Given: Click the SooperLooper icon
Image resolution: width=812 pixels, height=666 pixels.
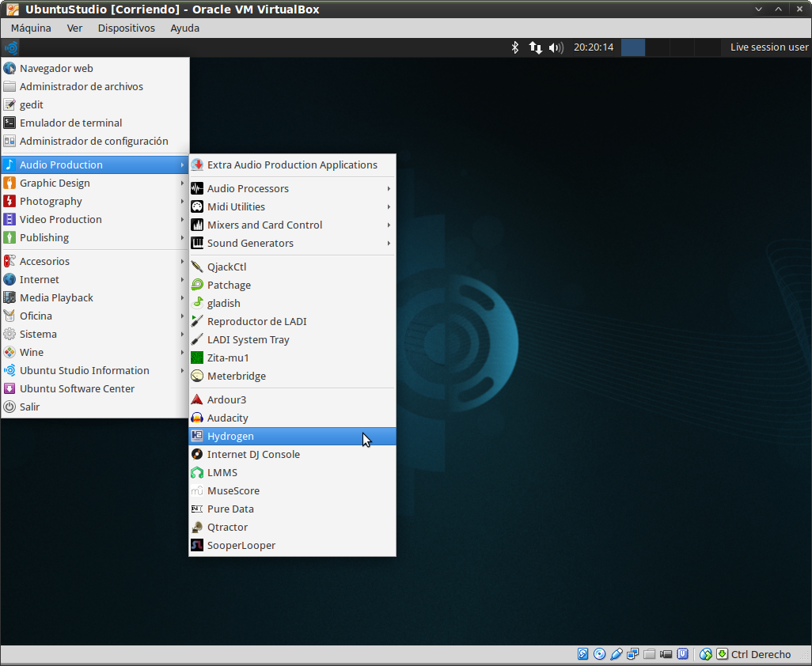Looking at the screenshot, I should pos(197,545).
